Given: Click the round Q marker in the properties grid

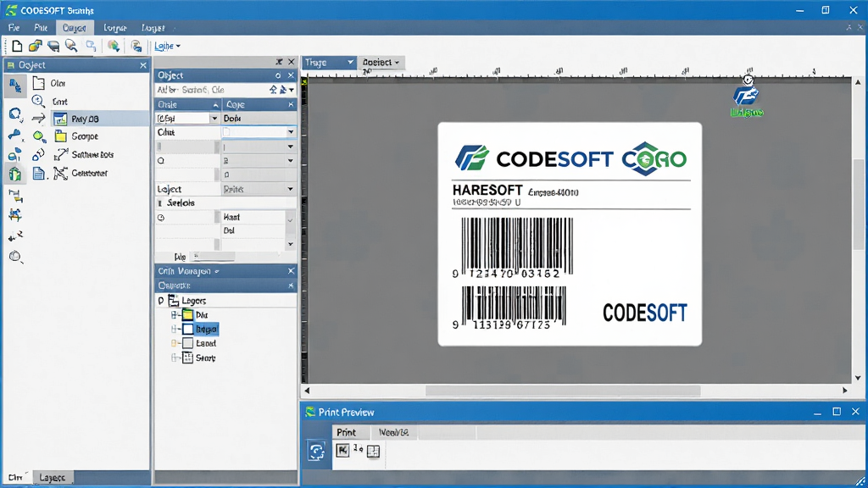Looking at the screenshot, I should pos(161,160).
